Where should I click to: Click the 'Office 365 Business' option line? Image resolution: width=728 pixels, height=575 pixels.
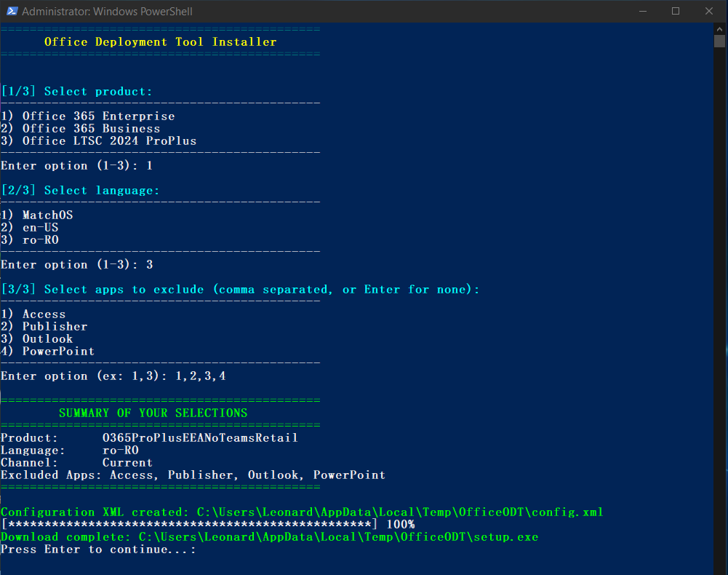pos(80,128)
